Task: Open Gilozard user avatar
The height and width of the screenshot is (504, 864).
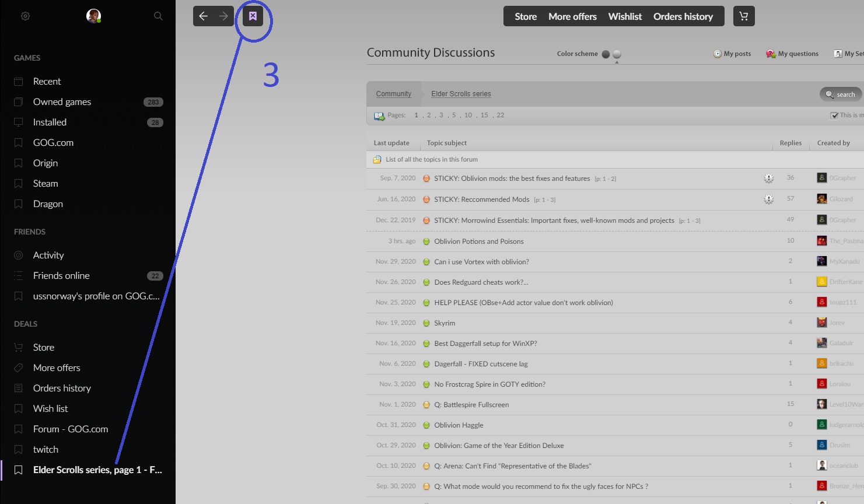Action: coord(821,199)
